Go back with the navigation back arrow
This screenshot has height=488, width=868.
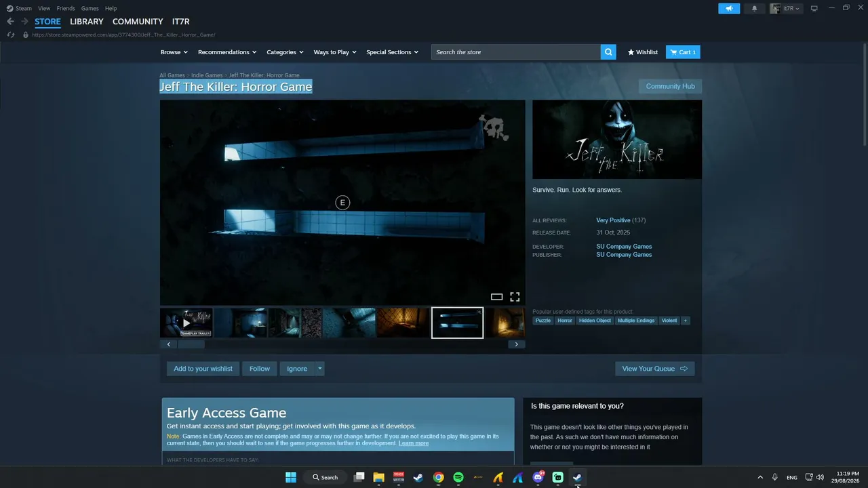pyautogui.click(x=10, y=22)
